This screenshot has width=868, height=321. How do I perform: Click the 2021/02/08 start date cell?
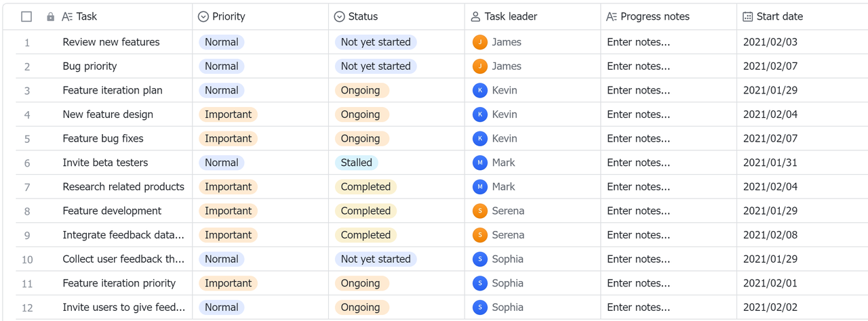(770, 235)
